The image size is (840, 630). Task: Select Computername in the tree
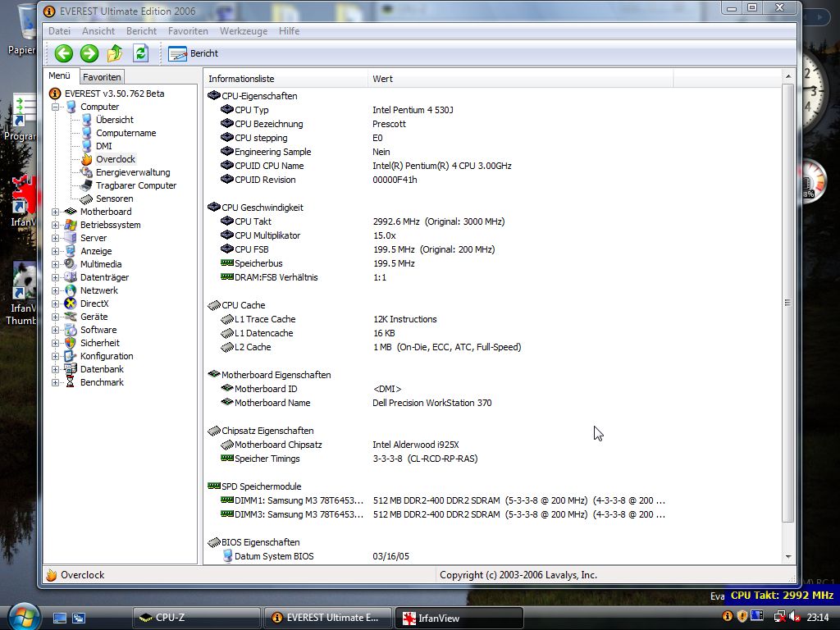[x=126, y=133]
